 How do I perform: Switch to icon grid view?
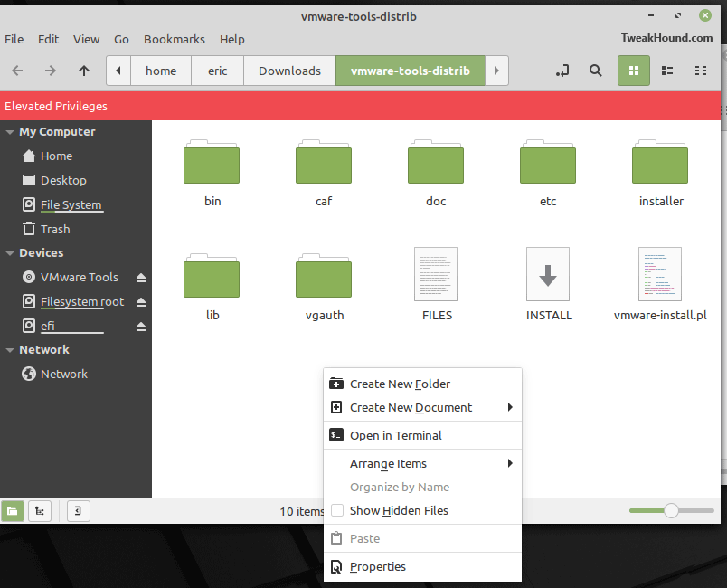(633, 71)
